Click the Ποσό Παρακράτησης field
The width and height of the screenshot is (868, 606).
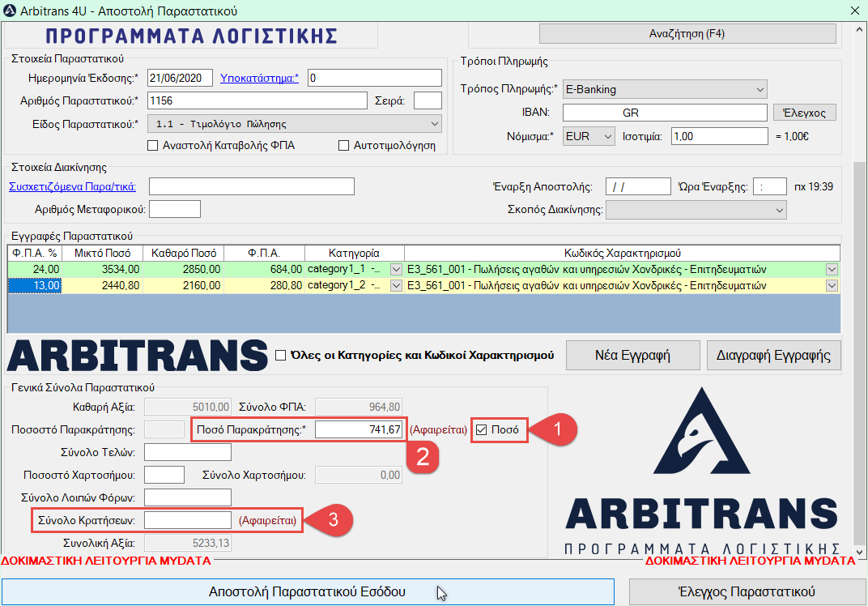pyautogui.click(x=359, y=430)
